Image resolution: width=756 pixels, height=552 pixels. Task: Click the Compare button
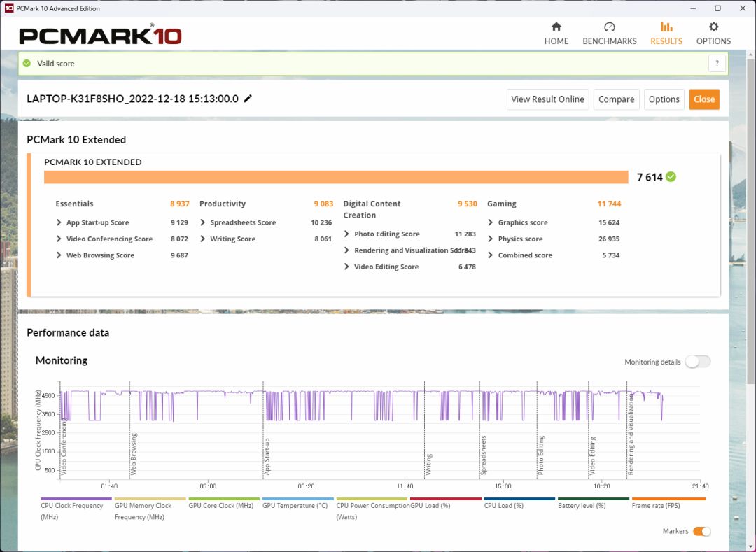pos(616,99)
